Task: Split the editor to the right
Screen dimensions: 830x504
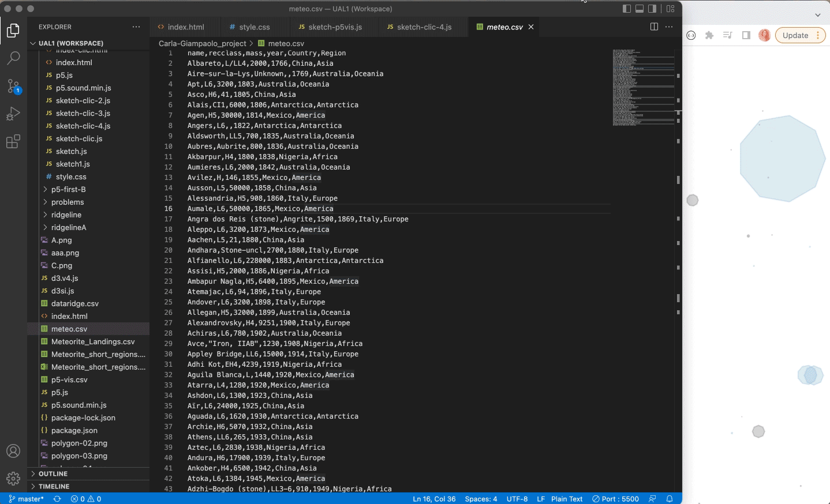Action: tap(654, 27)
